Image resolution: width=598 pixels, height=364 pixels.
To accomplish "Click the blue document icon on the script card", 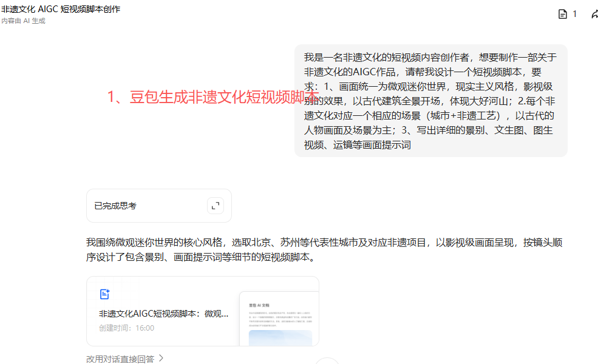I will tap(104, 294).
